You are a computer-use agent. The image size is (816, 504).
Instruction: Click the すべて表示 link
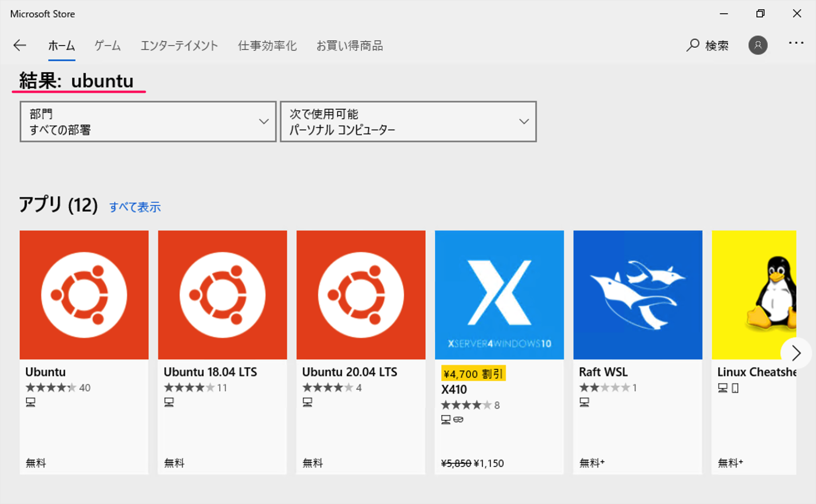(x=135, y=207)
